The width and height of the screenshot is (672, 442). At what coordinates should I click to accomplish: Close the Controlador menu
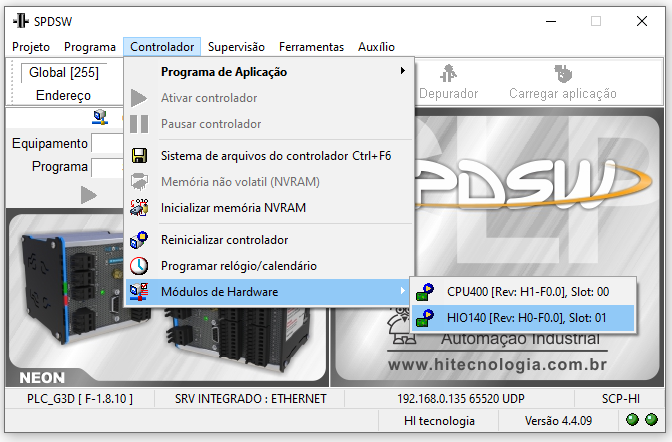[162, 47]
